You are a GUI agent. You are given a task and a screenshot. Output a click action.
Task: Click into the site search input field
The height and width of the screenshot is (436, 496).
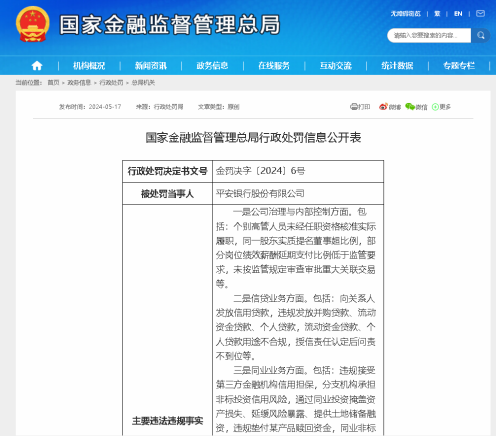coord(429,35)
